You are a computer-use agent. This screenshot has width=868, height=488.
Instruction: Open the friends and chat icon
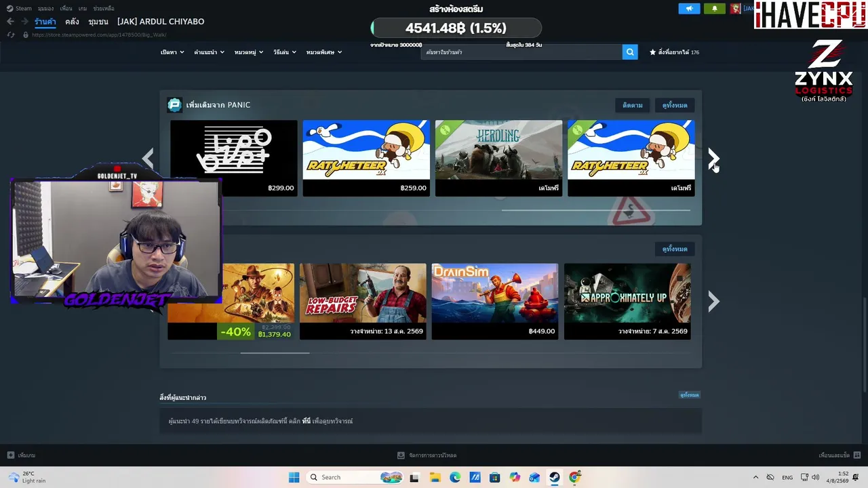pos(857,455)
